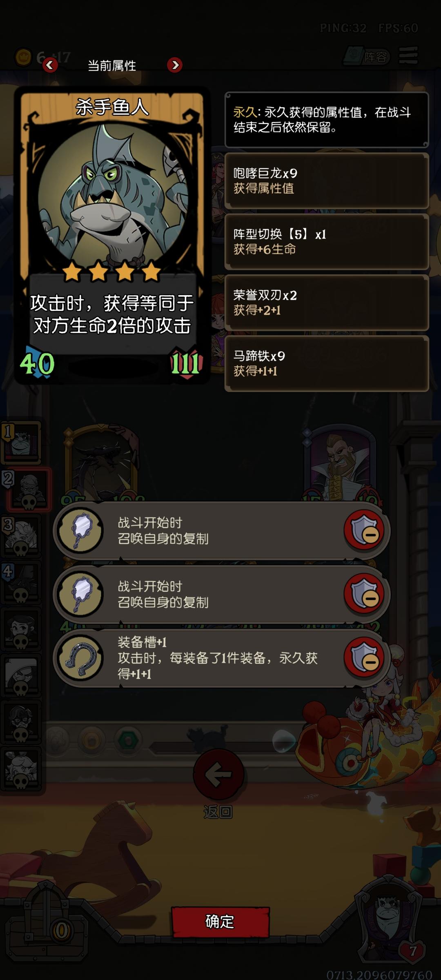Tap the horseshoe equipment icon
The image size is (441, 980).
coord(81,657)
